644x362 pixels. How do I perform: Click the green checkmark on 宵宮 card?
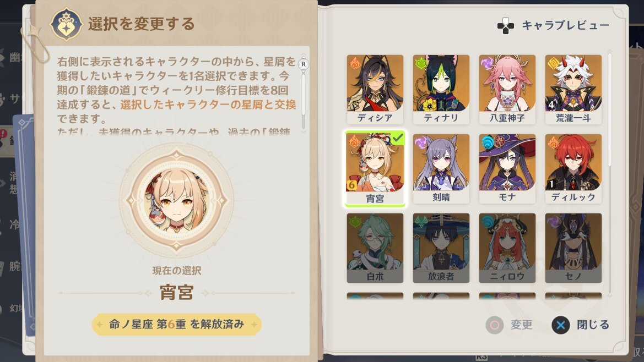pos(397,139)
